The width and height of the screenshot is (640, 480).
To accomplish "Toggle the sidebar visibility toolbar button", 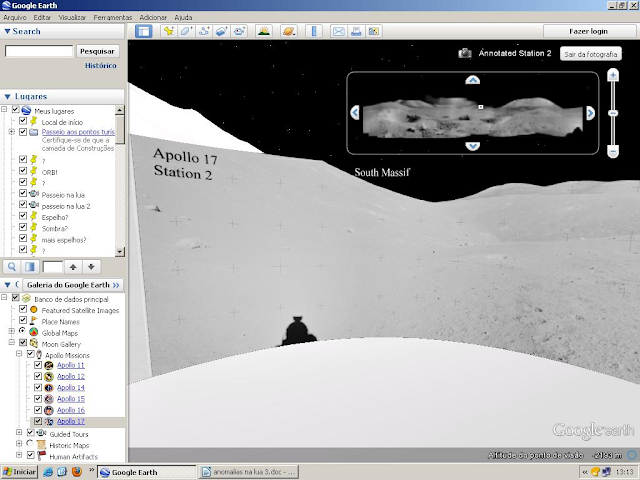I will (x=144, y=31).
